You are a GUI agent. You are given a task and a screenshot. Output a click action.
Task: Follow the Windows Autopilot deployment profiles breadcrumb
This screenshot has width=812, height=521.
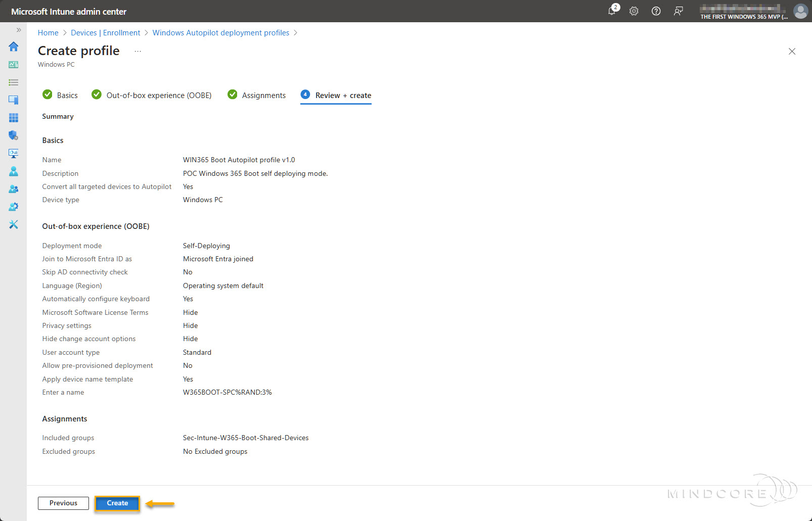coord(221,33)
